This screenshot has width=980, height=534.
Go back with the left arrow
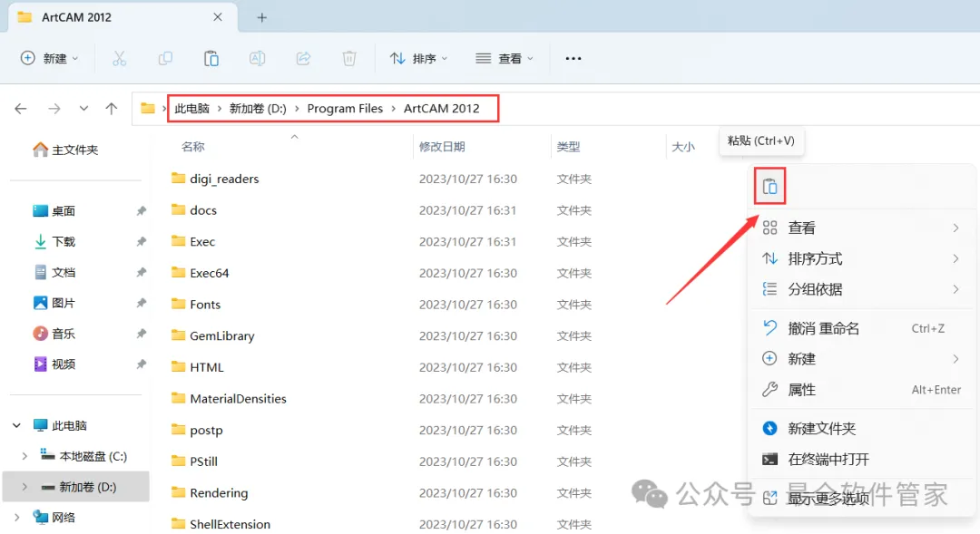coord(21,109)
